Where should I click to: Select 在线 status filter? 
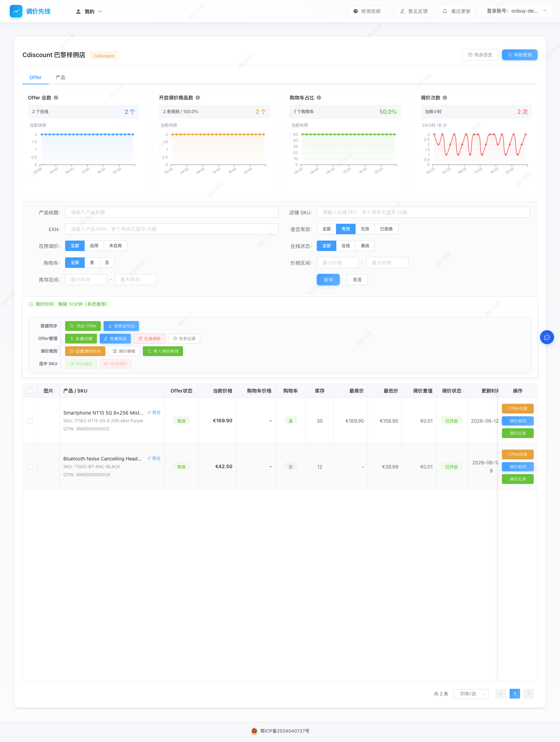point(346,246)
